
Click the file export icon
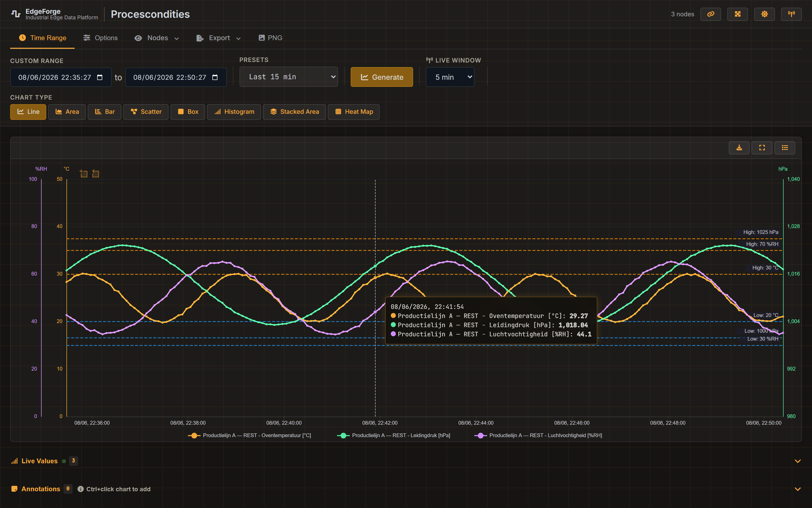click(x=200, y=38)
